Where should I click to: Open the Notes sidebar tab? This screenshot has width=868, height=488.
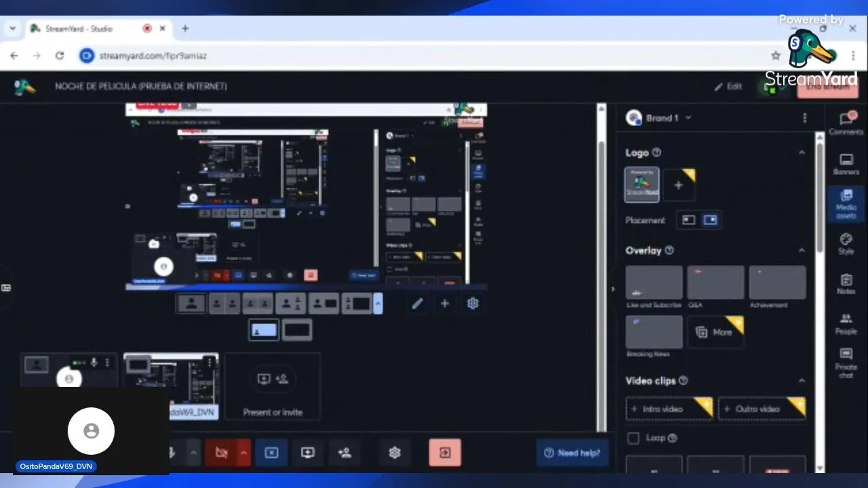coord(846,284)
